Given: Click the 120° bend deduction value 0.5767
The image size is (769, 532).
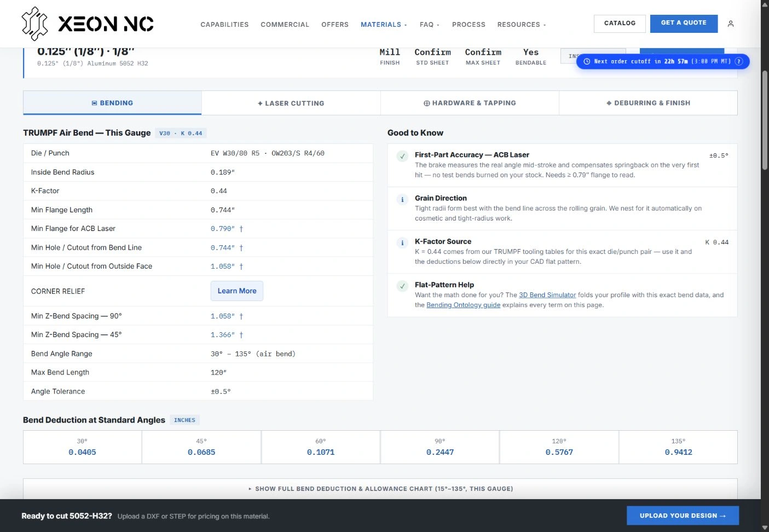Looking at the screenshot, I should (x=559, y=453).
